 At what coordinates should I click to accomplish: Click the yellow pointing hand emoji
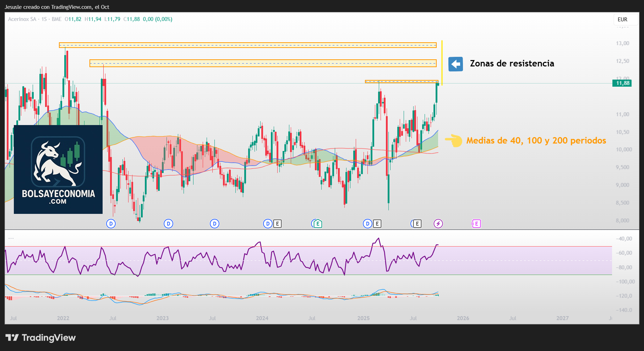click(453, 141)
